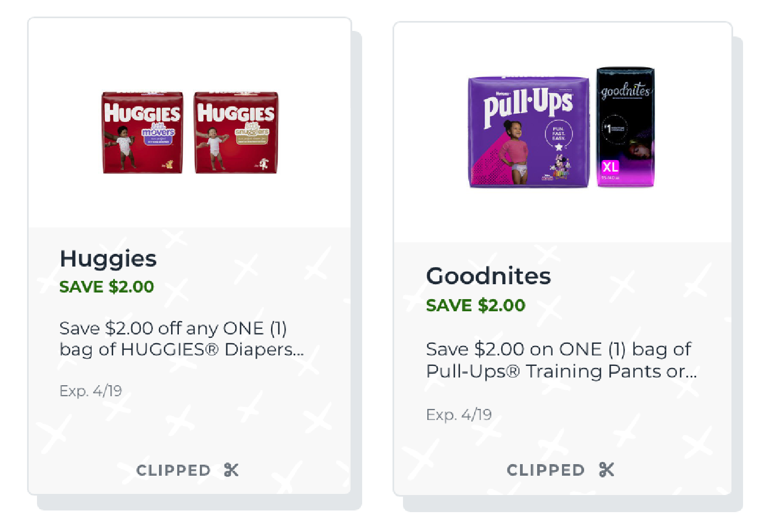Click the scissors icon on the Goodnites coupon
The image size is (769, 532).
(606, 470)
